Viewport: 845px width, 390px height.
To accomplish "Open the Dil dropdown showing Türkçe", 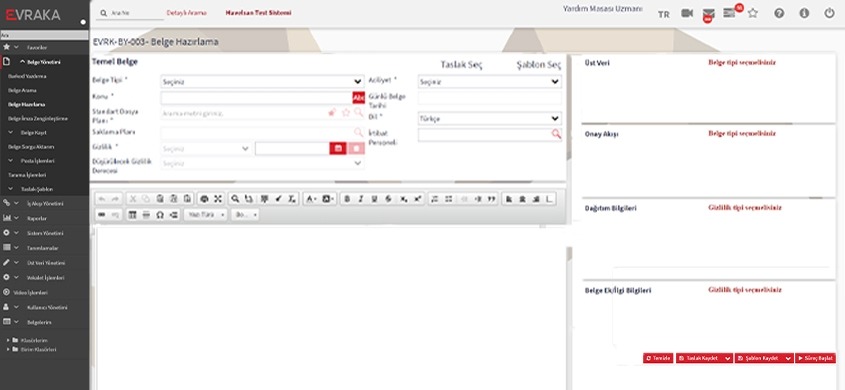I will 489,119.
